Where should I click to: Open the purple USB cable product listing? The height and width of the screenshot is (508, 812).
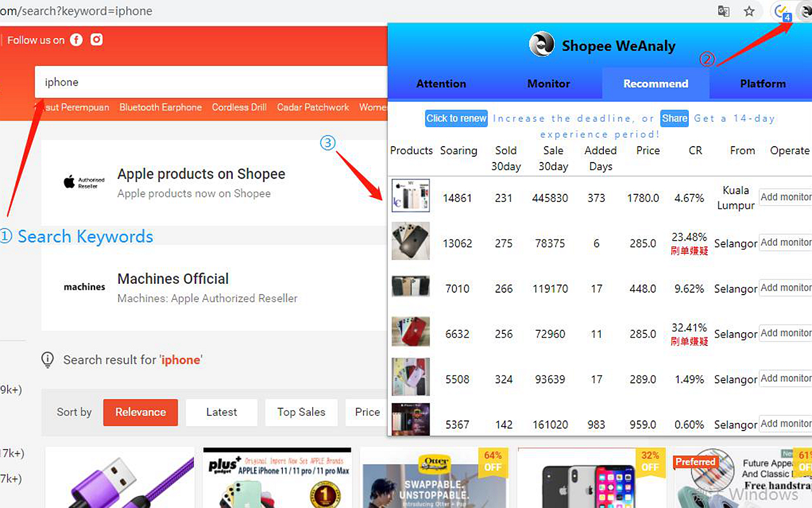point(120,478)
